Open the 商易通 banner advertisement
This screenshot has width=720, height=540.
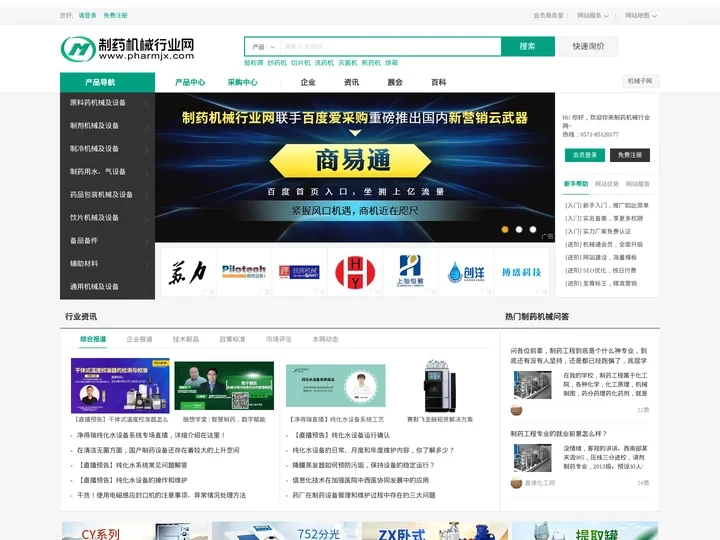tap(354, 168)
